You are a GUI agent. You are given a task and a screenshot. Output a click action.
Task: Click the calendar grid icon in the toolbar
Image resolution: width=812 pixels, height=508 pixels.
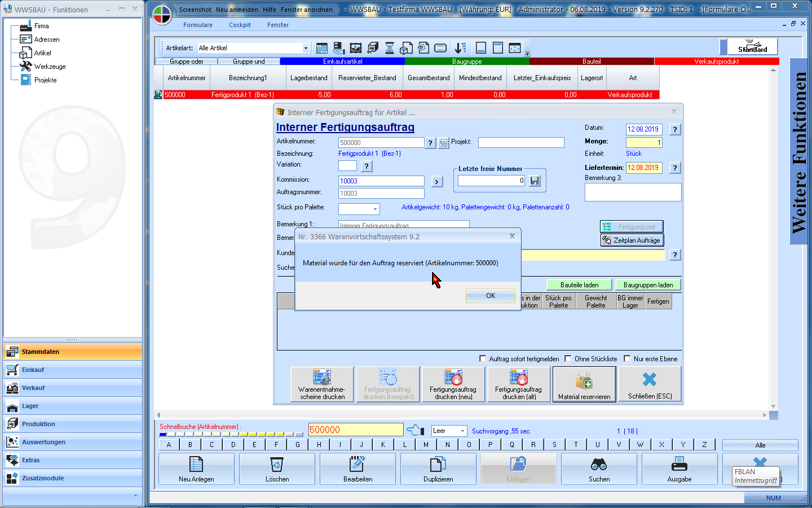click(322, 48)
